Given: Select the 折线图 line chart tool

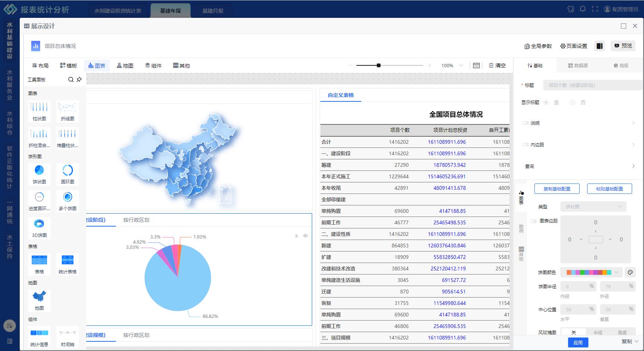Looking at the screenshot, I should [x=68, y=111].
